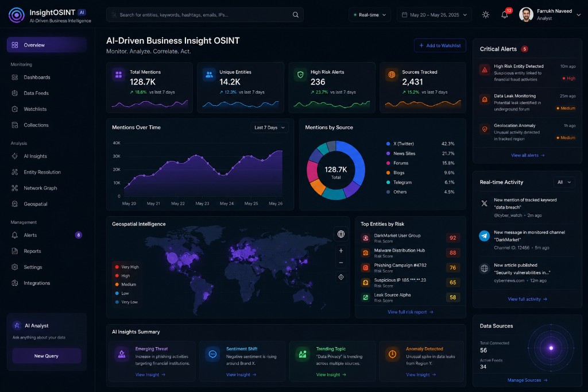Click the globe view button on the map
Viewport: 588px width, 392px height.
pos(341,234)
